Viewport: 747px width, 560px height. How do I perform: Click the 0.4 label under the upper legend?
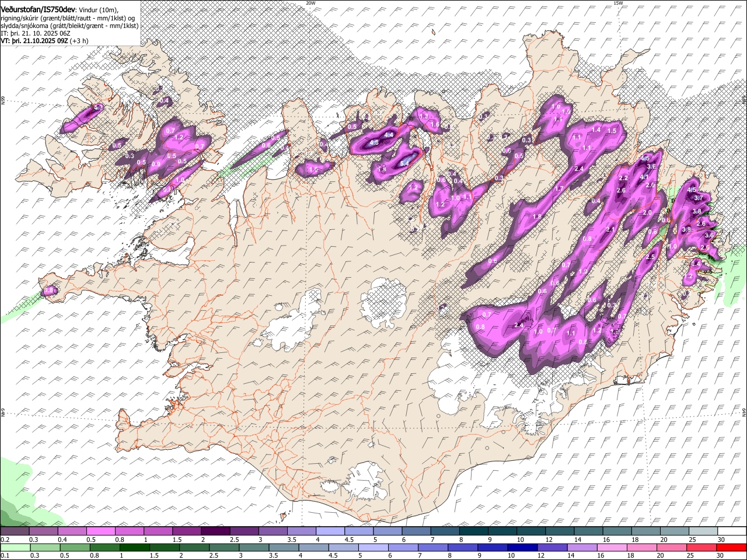(62, 540)
